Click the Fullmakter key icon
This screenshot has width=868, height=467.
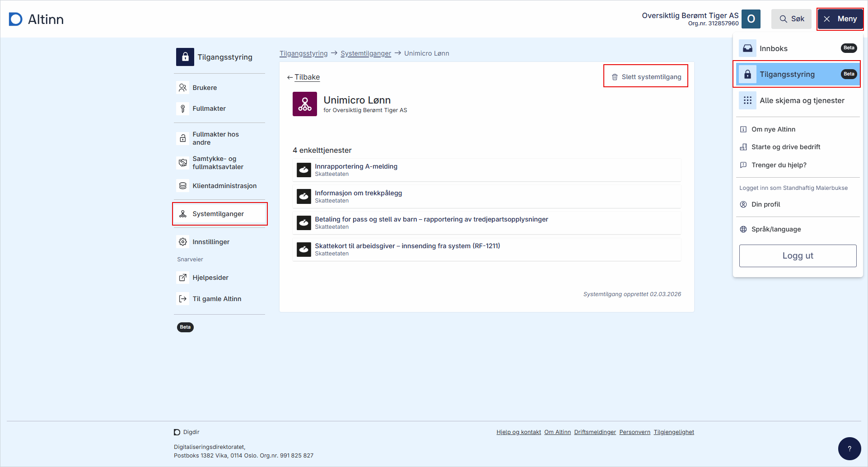(x=183, y=108)
